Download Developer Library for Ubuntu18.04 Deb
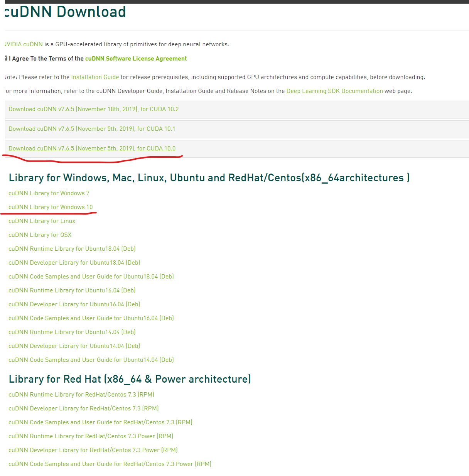 pyautogui.click(x=74, y=263)
